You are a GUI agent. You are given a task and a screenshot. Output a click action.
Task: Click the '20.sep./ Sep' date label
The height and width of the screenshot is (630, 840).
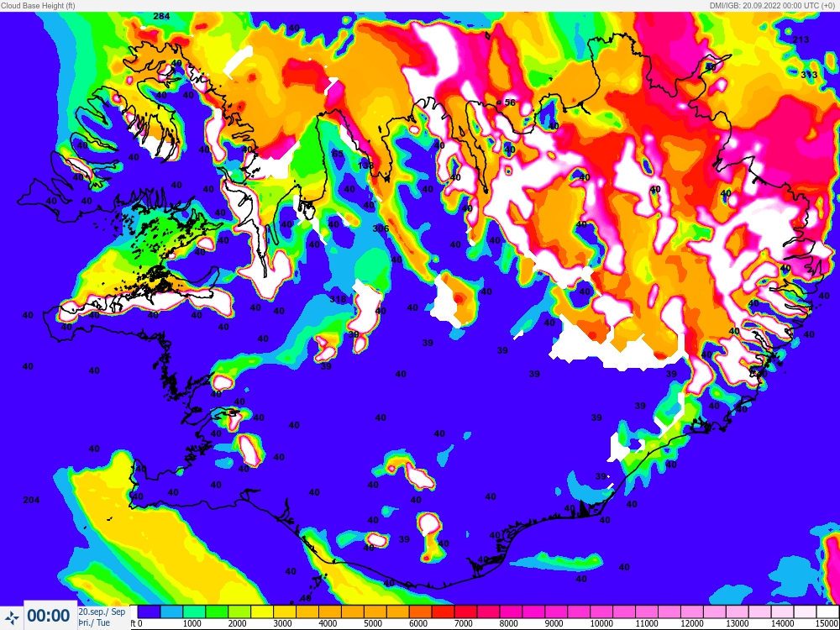tap(102, 612)
